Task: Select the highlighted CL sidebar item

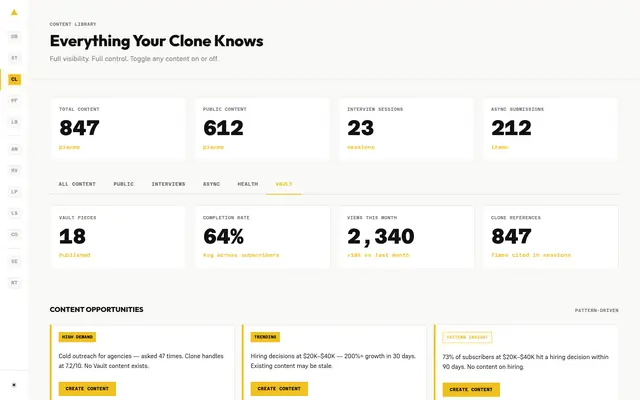Action: 14,79
